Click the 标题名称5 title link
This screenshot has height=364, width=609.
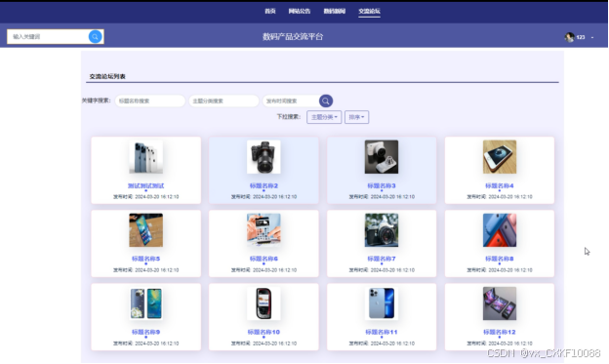pos(146,259)
